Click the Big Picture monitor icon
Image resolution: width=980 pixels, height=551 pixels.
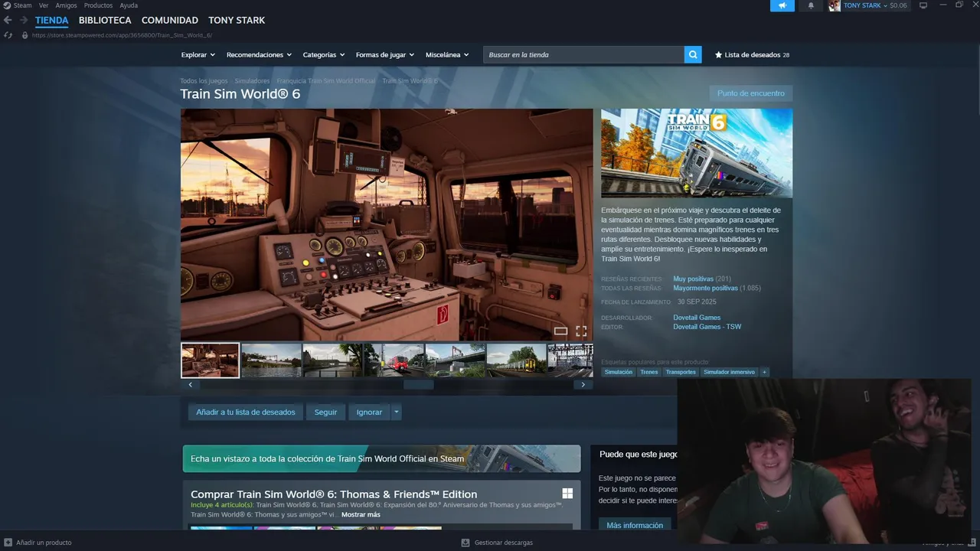click(923, 5)
